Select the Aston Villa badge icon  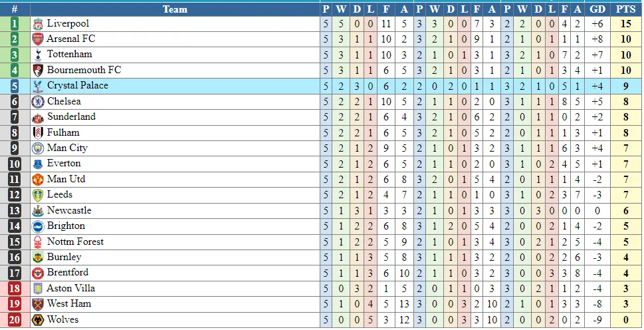[38, 289]
